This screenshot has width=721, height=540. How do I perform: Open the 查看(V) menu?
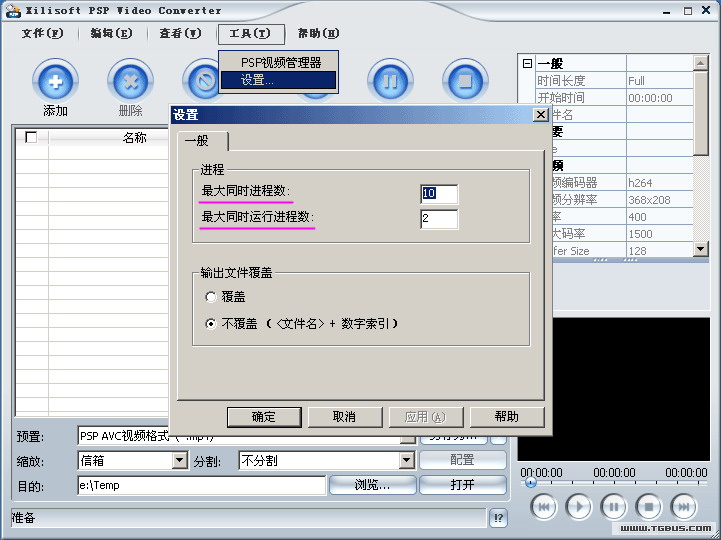coord(180,34)
